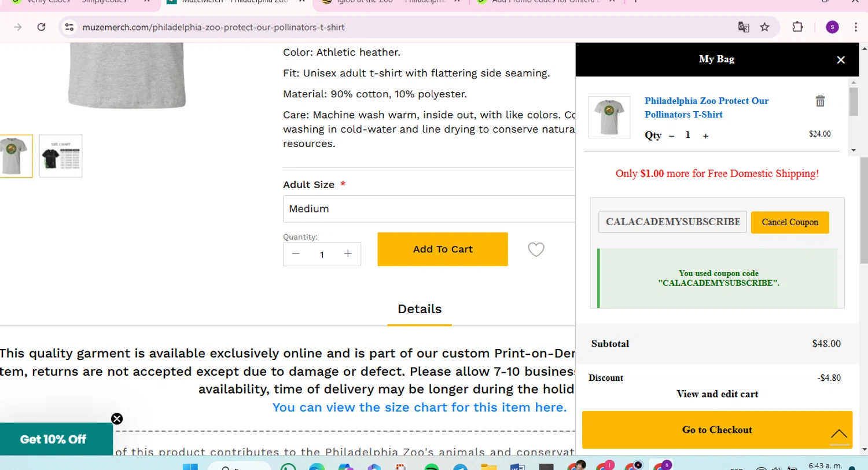Image resolution: width=868 pixels, height=470 pixels.
Task: Dismiss the Get 10% Off popup
Action: point(117,418)
